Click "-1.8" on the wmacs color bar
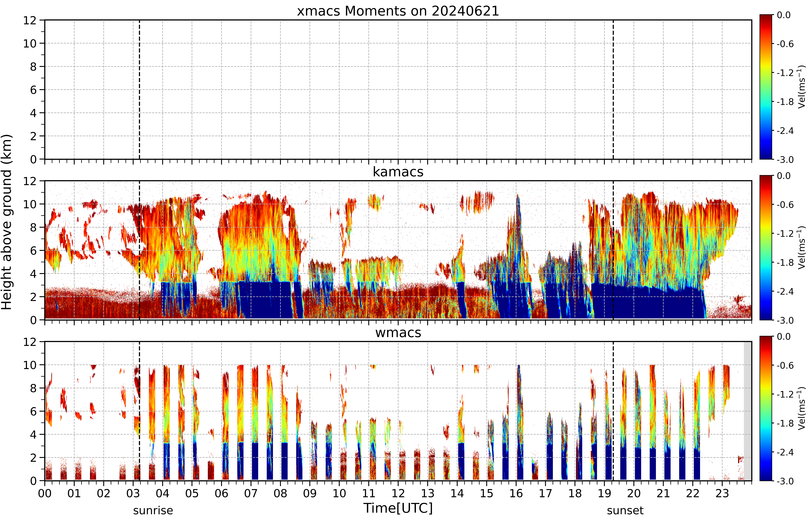 tap(785, 423)
